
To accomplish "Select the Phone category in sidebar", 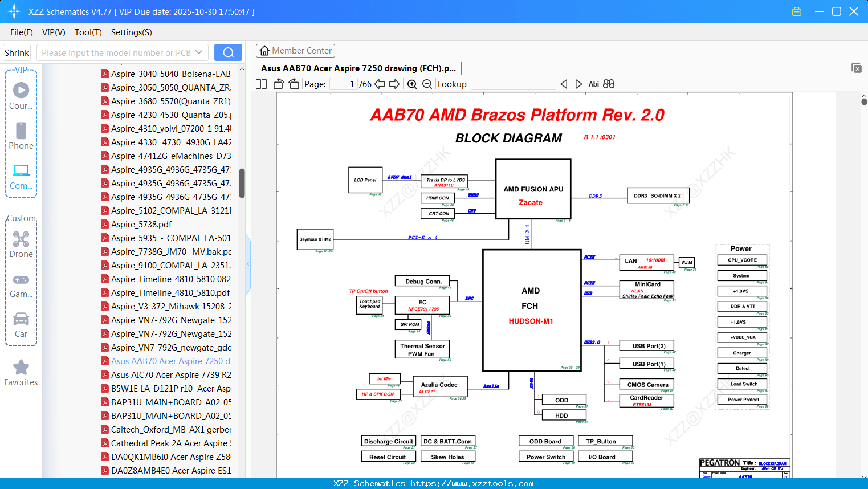I will 21,136.
